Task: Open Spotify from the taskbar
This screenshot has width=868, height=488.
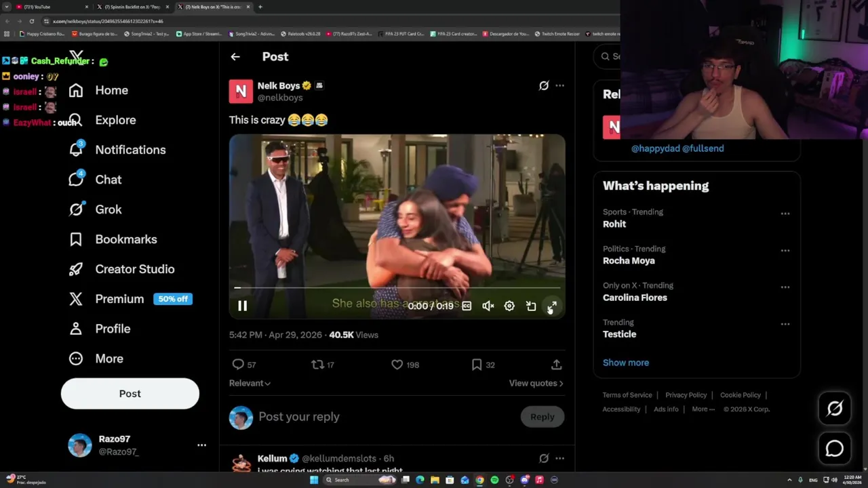Action: click(x=494, y=480)
